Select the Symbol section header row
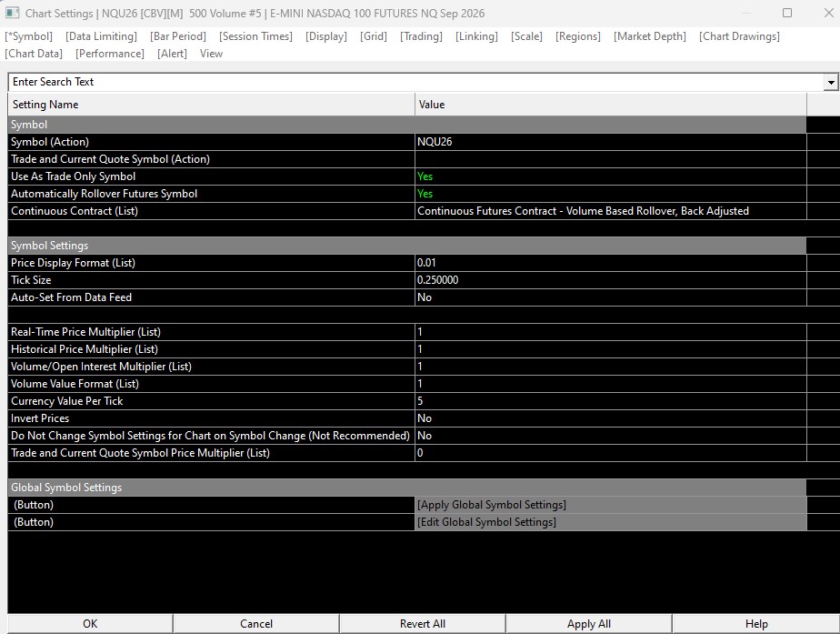The height and width of the screenshot is (634, 840). coord(407,125)
